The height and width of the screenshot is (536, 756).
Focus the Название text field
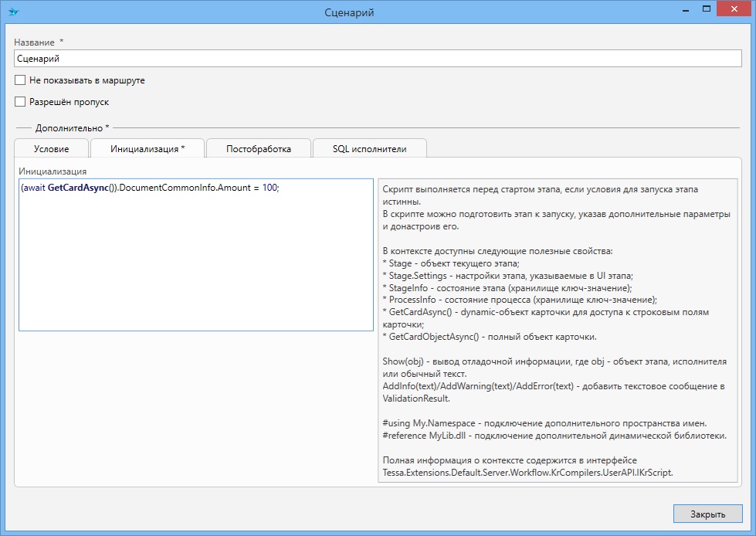(x=378, y=58)
